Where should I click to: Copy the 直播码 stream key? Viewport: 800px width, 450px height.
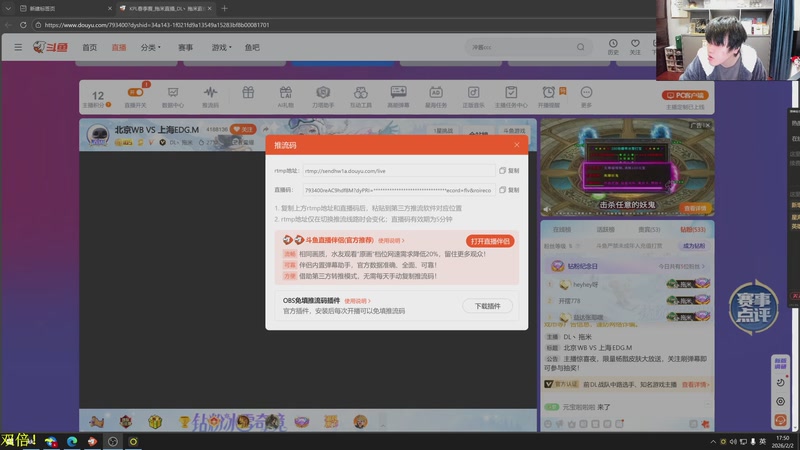point(509,190)
